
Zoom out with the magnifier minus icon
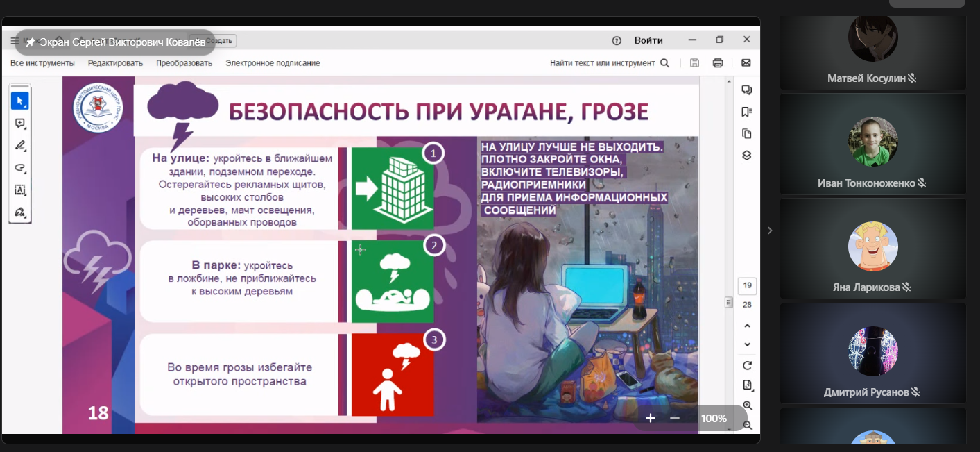(x=747, y=425)
